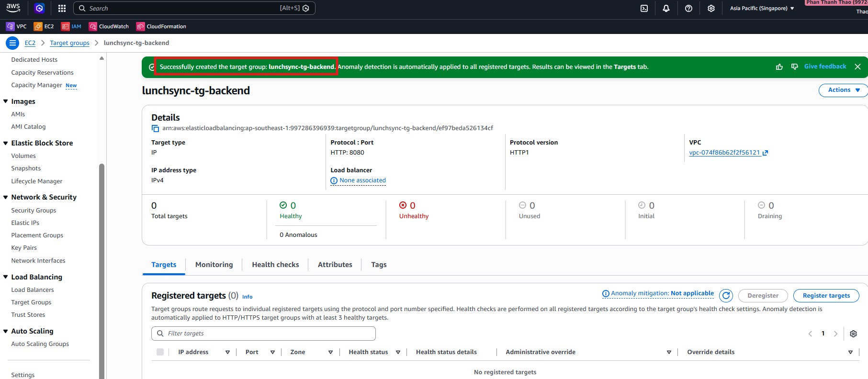Open the Actions dropdown
This screenshot has width=868, height=379.
pyautogui.click(x=844, y=90)
